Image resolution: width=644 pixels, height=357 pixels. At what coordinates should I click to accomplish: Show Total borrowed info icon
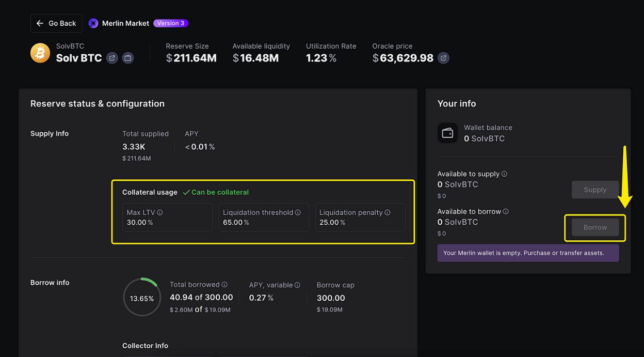224,285
